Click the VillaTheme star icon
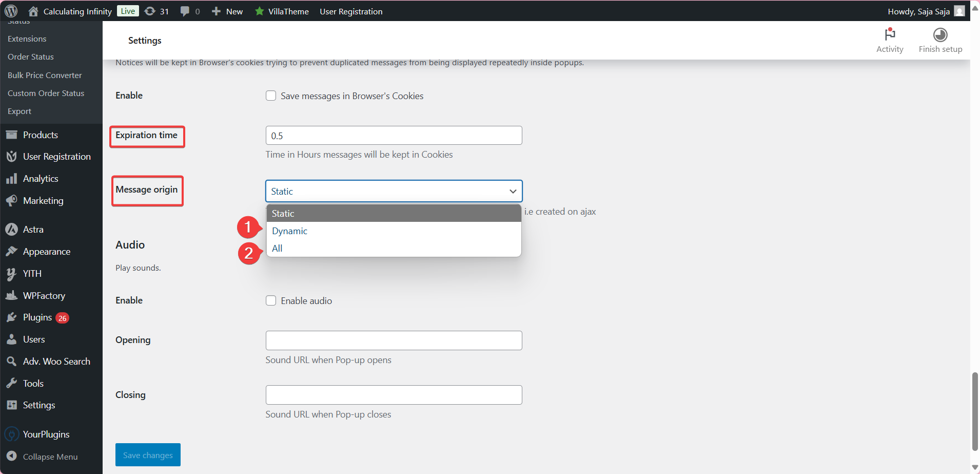The height and width of the screenshot is (474, 980). [260, 11]
